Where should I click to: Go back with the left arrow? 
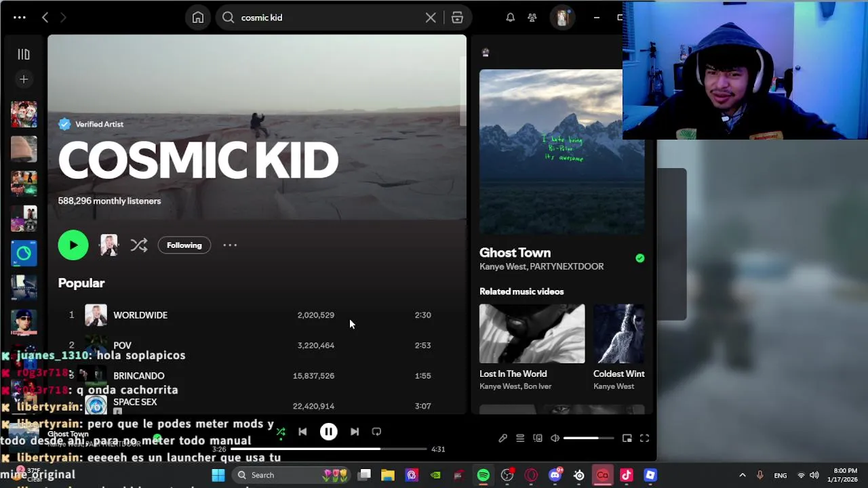coord(45,18)
